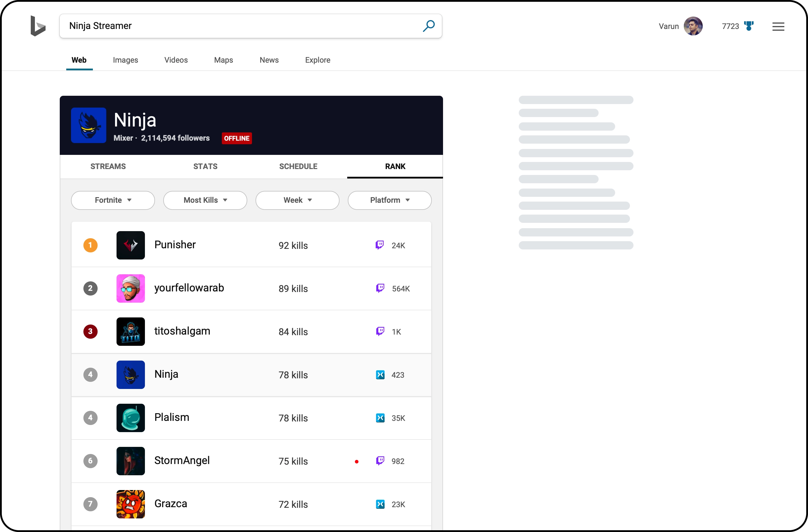Click '564K' follower count
The image size is (808, 532).
[x=401, y=289]
